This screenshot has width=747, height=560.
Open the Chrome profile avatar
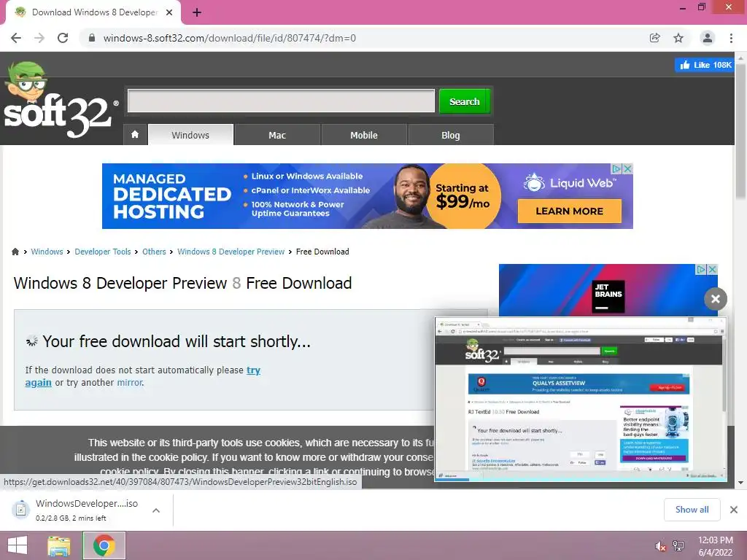[708, 38]
